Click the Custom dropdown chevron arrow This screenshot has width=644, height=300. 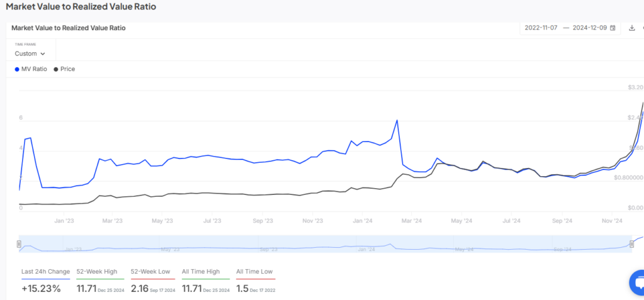coord(43,54)
